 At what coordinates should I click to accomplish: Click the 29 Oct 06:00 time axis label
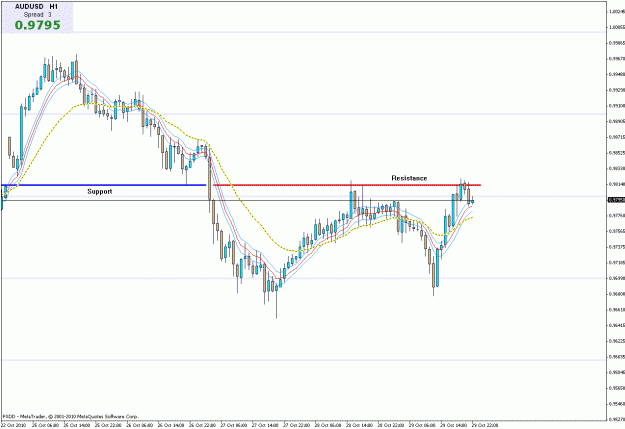pyautogui.click(x=422, y=425)
